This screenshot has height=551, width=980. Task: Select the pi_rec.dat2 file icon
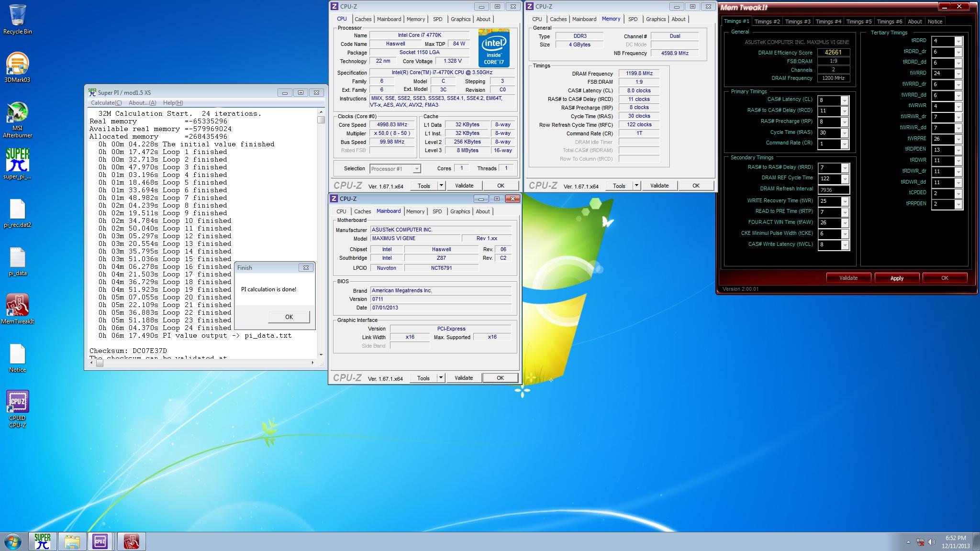(x=17, y=213)
